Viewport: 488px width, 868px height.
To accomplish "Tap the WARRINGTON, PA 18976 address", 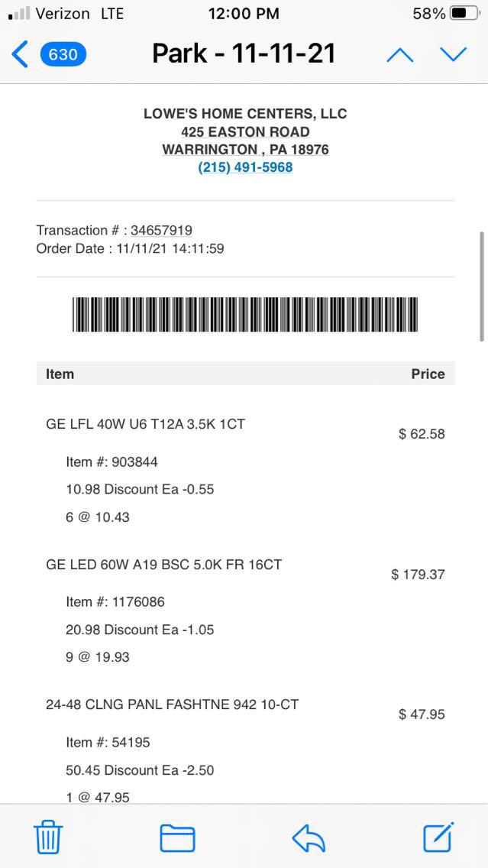I will (245, 150).
